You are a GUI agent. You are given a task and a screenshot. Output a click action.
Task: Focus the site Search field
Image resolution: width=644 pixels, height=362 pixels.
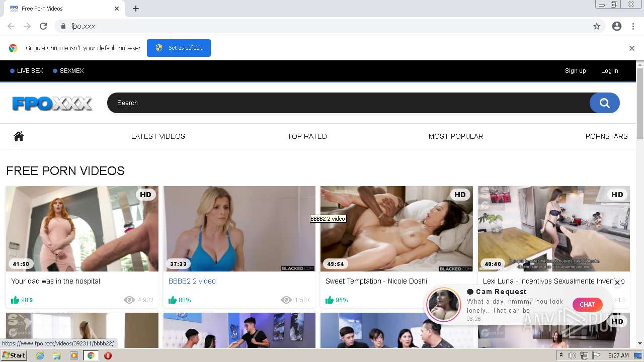[x=348, y=103]
